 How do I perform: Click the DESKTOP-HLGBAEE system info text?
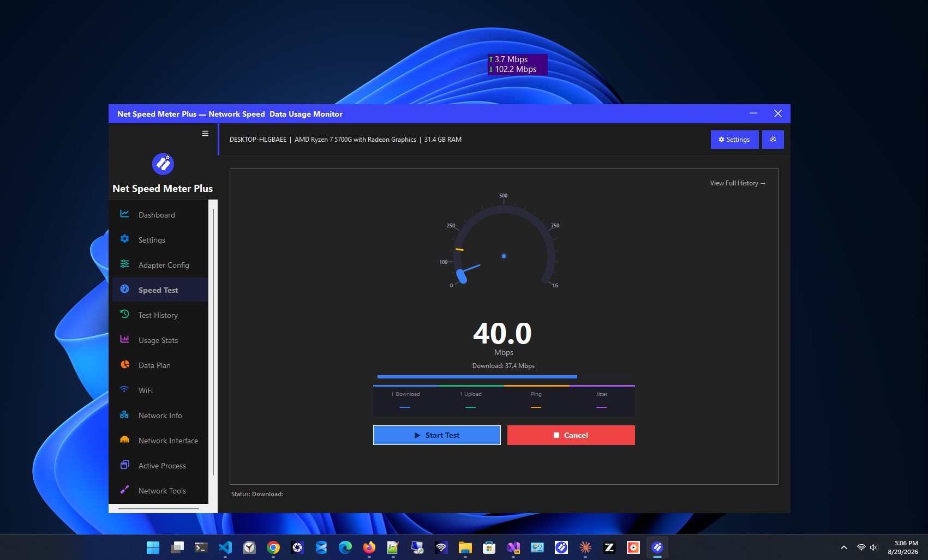point(345,140)
